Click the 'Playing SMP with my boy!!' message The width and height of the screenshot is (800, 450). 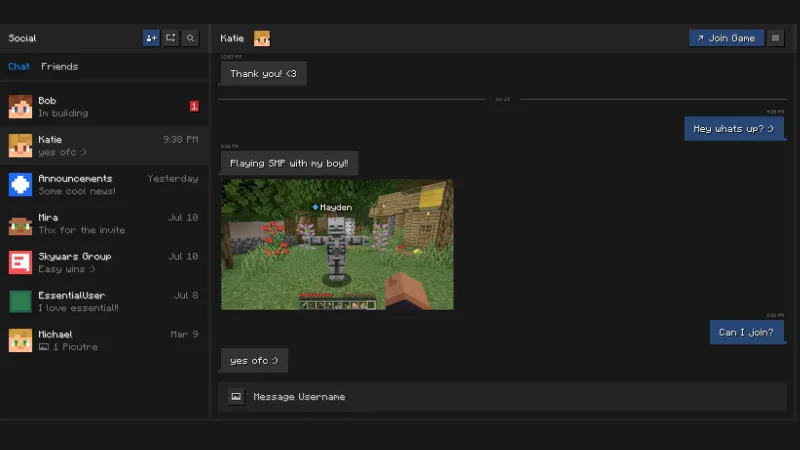(x=289, y=163)
